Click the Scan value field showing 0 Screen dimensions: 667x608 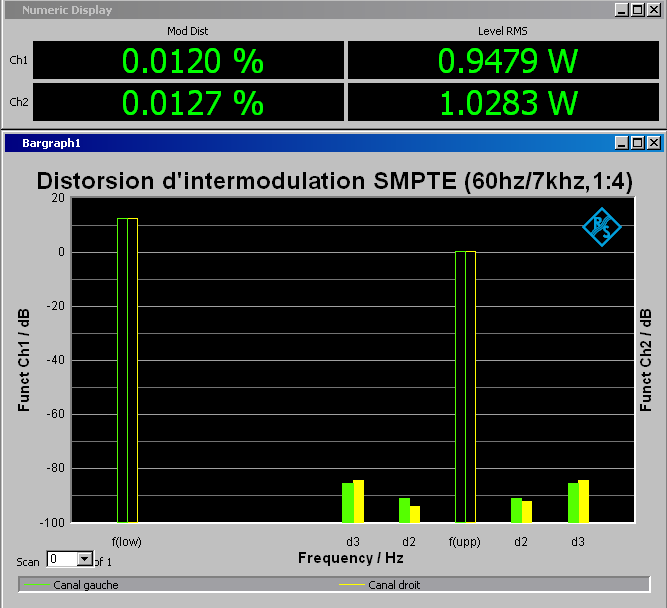coord(62,559)
